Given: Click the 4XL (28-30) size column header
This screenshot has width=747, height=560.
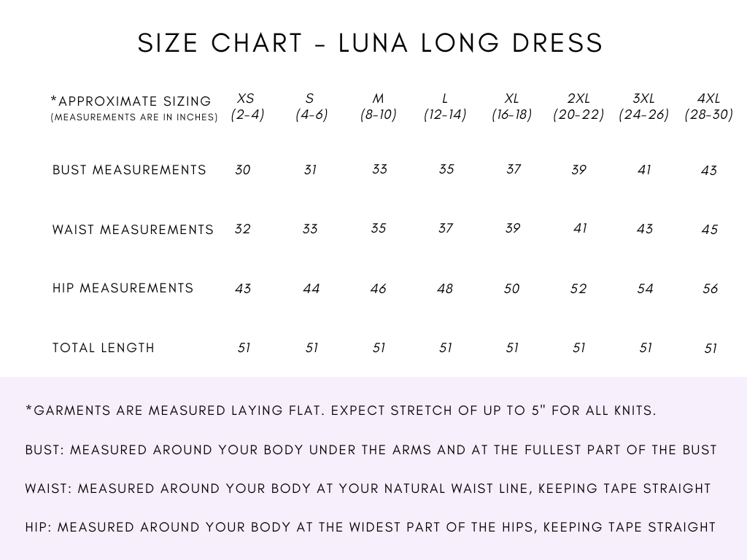Looking at the screenshot, I should tap(708, 106).
